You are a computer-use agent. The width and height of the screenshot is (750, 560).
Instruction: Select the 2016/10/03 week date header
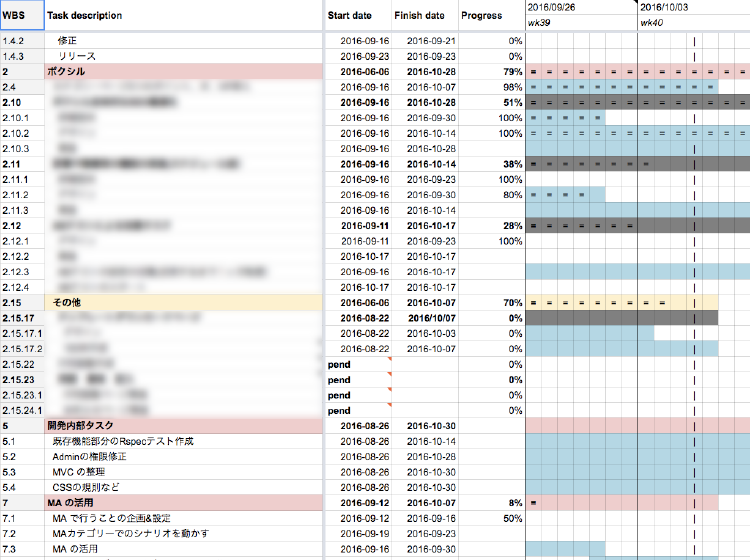(x=666, y=6)
